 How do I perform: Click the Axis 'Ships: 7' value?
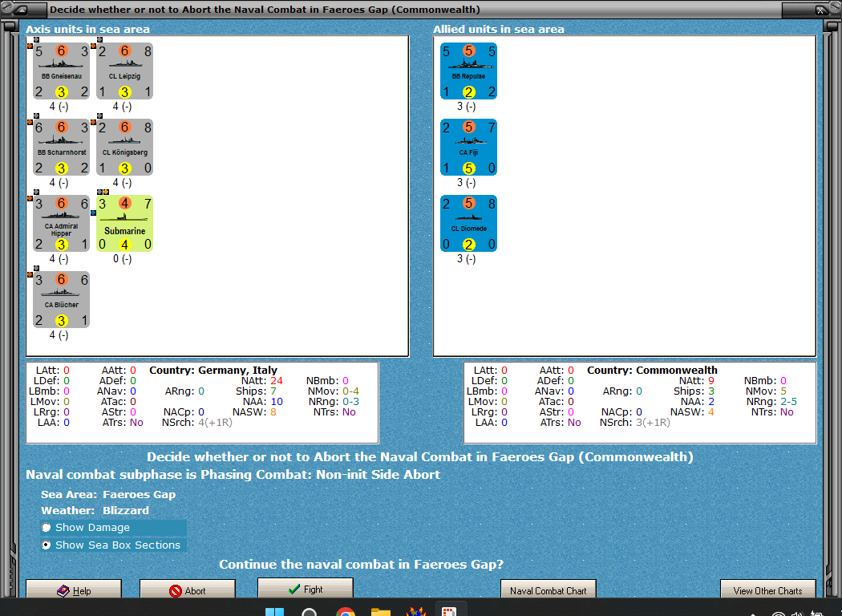[x=256, y=391]
